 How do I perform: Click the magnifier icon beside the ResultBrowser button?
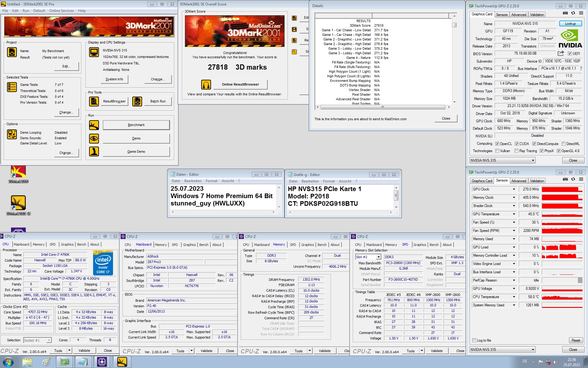(94, 101)
